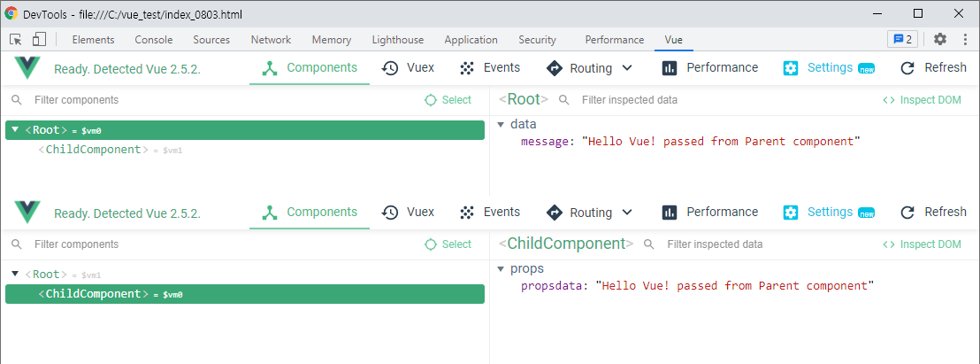980x364 pixels.
Task: Open the Application tab
Action: 471,39
